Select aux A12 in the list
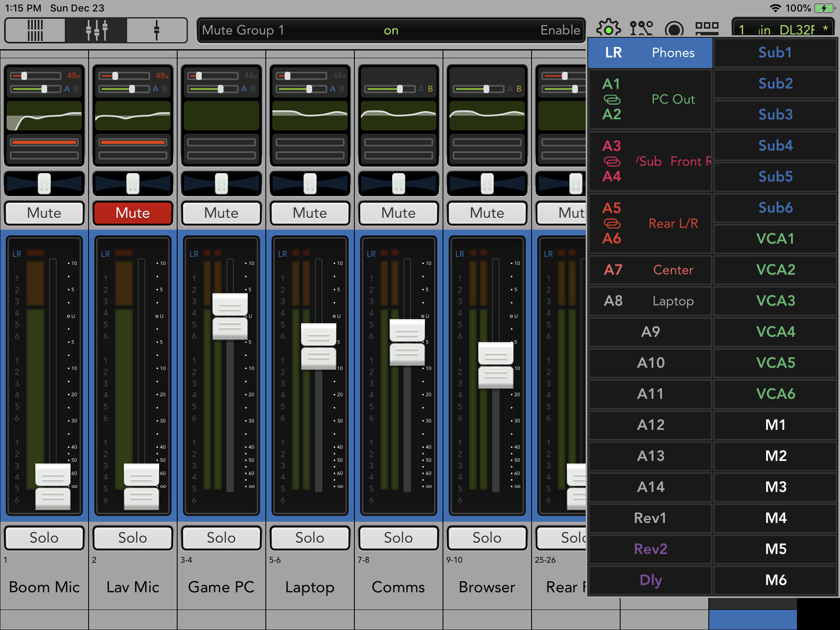This screenshot has height=630, width=840. [x=650, y=425]
